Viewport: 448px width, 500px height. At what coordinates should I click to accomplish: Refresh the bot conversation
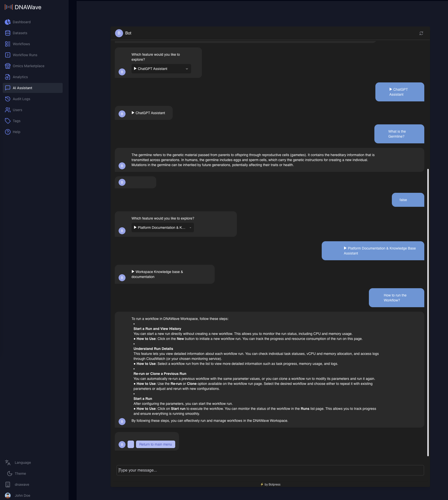click(x=422, y=33)
